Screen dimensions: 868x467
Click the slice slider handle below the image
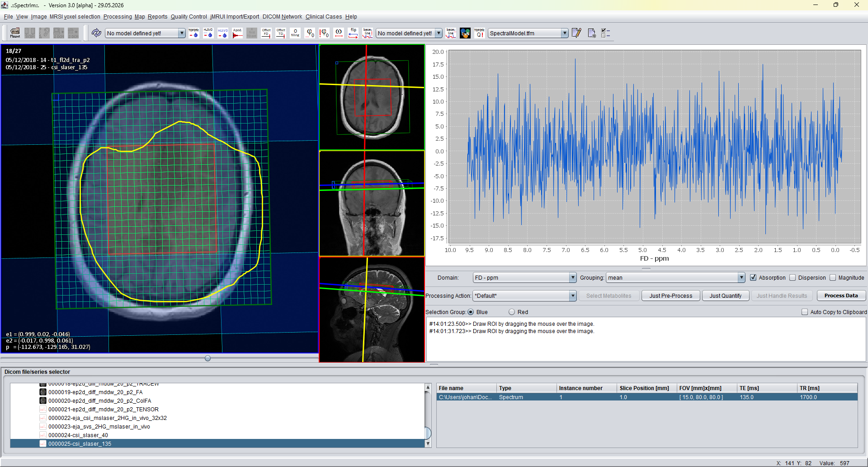click(208, 358)
